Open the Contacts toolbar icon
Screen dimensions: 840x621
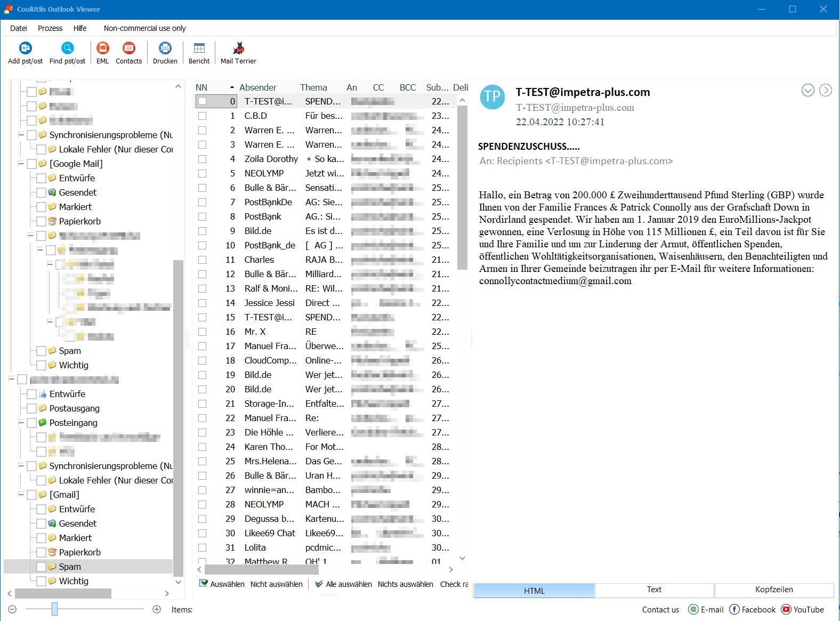click(128, 49)
